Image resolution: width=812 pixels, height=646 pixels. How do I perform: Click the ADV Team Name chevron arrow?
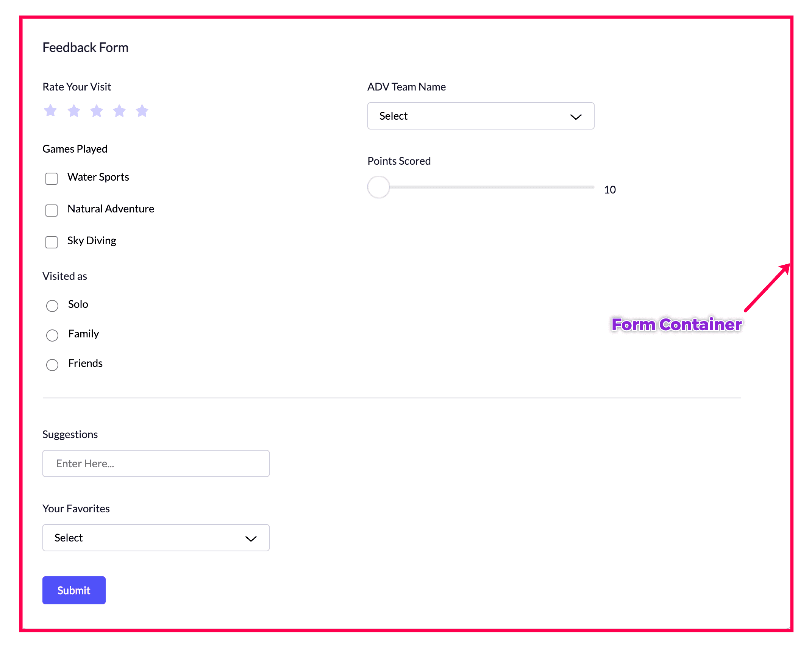576,117
